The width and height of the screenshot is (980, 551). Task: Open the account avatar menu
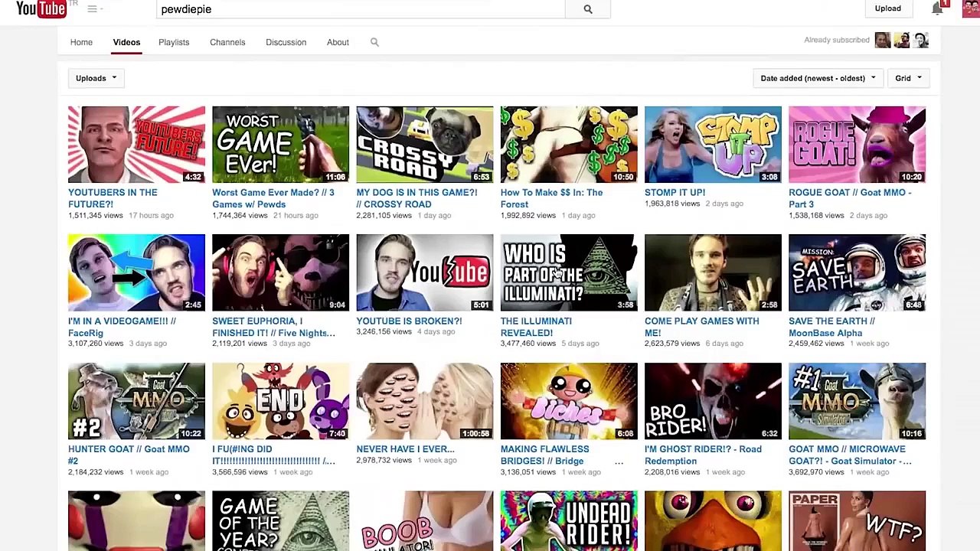972,8
